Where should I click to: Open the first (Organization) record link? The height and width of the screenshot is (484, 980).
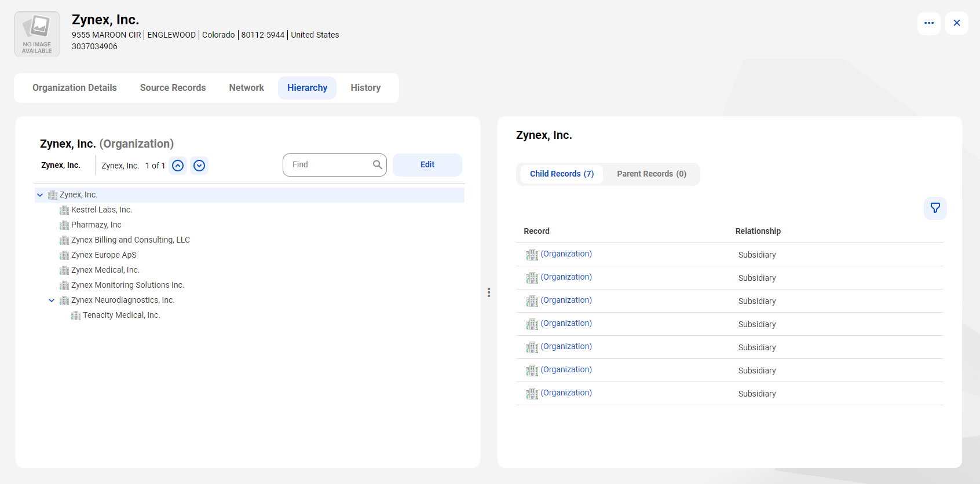coord(566,254)
